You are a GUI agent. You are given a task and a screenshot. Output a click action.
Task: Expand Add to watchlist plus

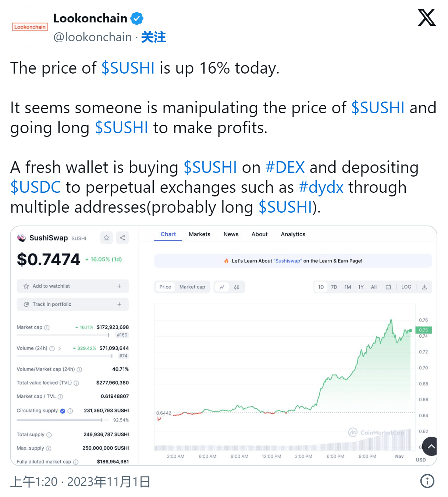(x=119, y=286)
